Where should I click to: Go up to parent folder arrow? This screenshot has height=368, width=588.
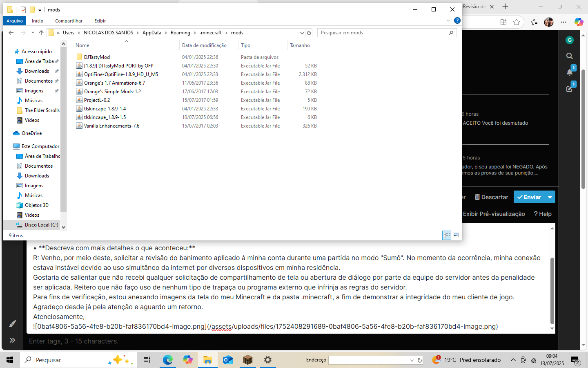[41, 33]
